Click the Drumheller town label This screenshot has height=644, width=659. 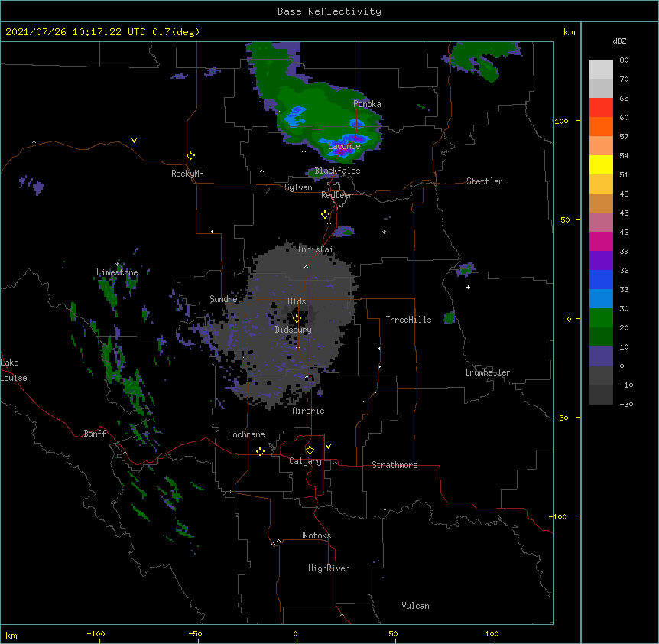(488, 372)
